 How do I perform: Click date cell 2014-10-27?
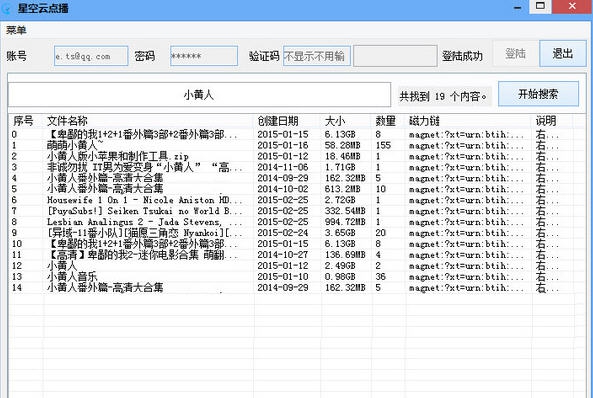coord(283,255)
